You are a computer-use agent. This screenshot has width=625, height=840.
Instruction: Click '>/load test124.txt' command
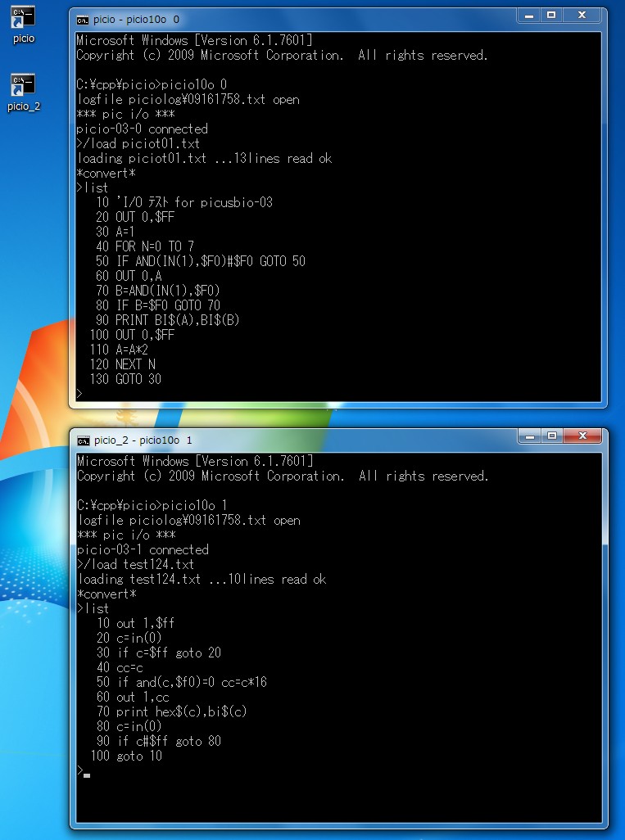tap(136, 565)
